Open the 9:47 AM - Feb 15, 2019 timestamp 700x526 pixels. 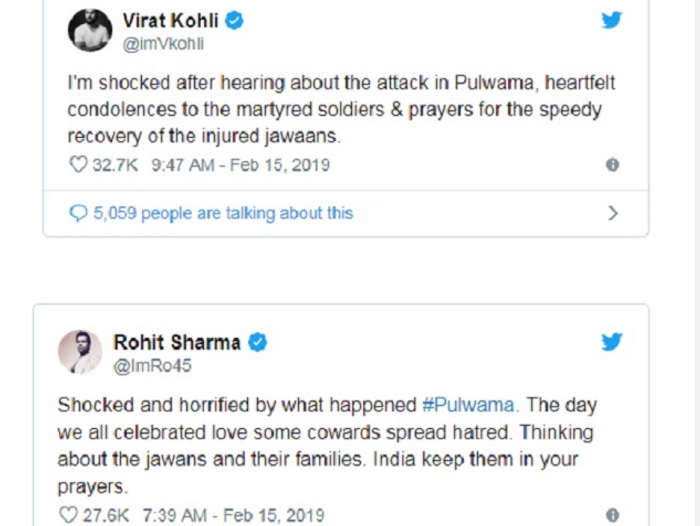(241, 165)
